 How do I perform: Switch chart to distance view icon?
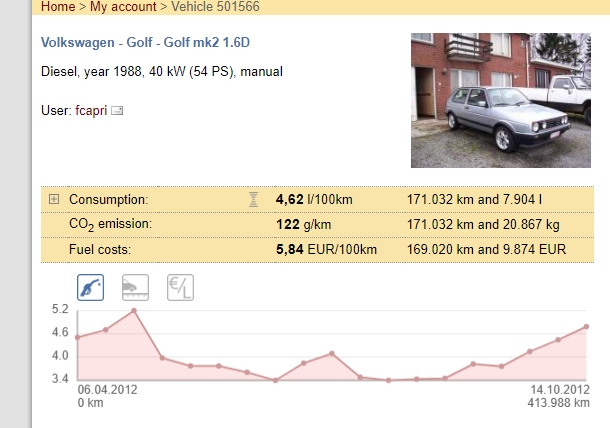point(135,288)
